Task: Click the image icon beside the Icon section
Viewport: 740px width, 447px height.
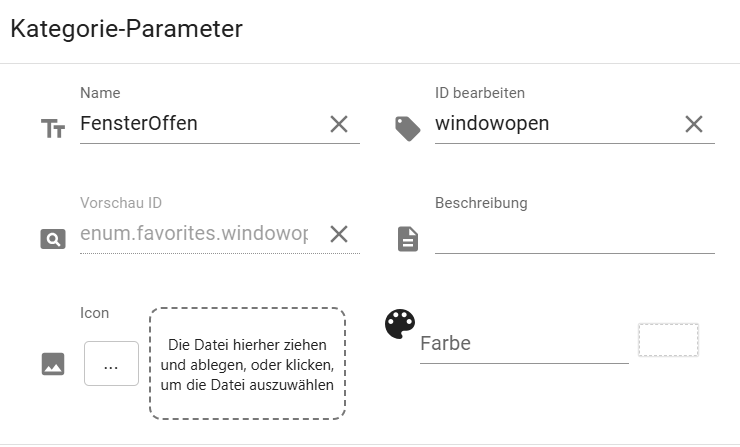Action: point(53,364)
